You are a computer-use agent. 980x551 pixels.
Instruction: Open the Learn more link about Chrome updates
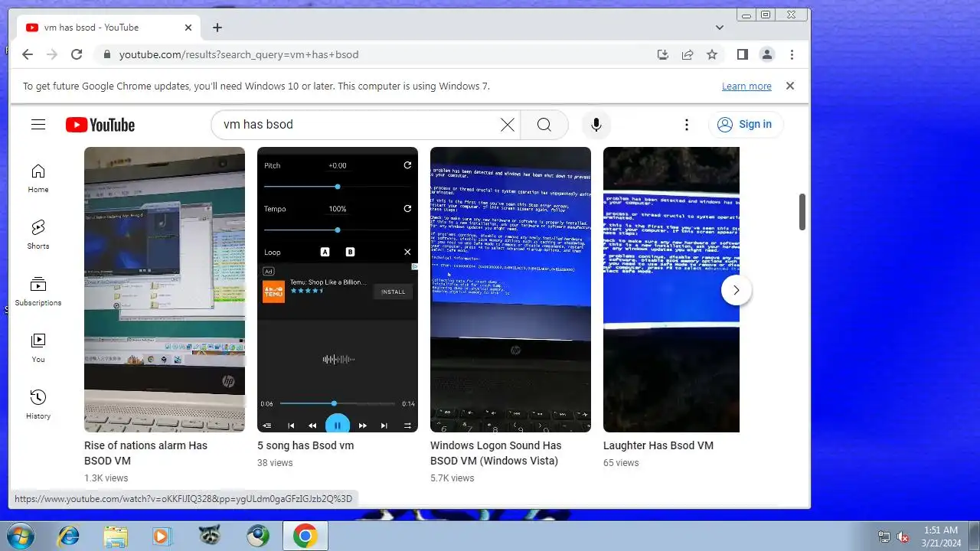pyautogui.click(x=746, y=86)
